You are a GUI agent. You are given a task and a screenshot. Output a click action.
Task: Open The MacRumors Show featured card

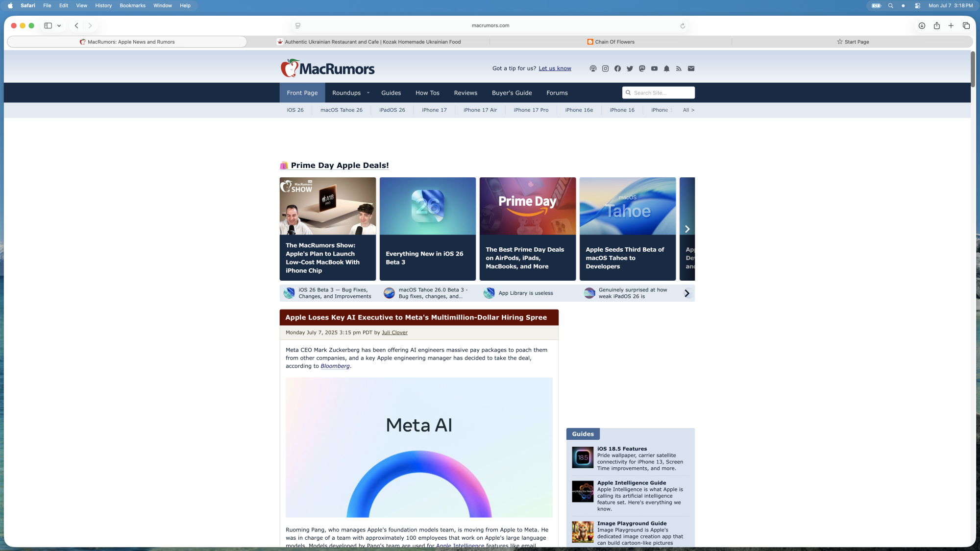coord(328,229)
